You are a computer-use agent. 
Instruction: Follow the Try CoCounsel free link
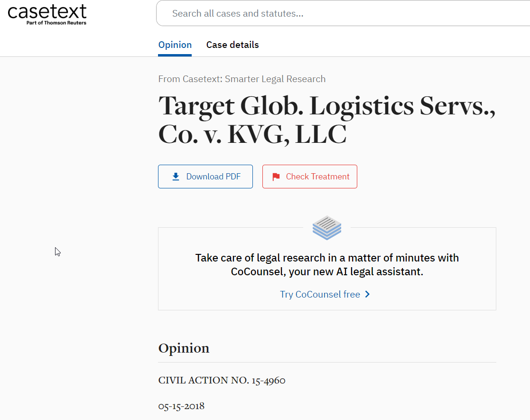[320, 294]
